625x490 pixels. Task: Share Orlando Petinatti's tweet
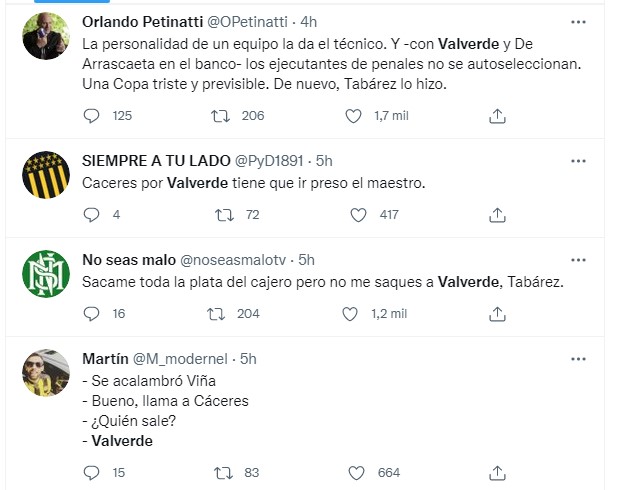pyautogui.click(x=497, y=116)
